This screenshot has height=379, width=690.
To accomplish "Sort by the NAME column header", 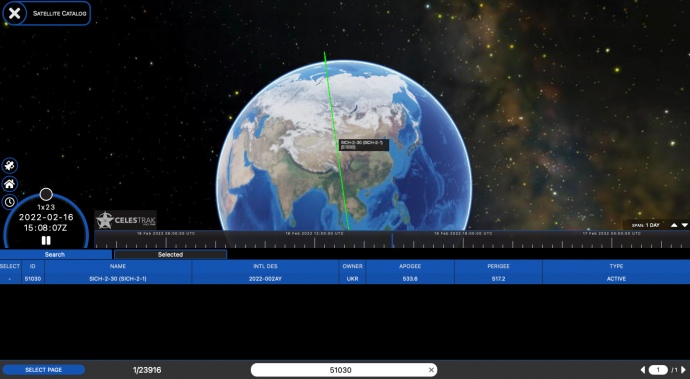I will coord(118,266).
